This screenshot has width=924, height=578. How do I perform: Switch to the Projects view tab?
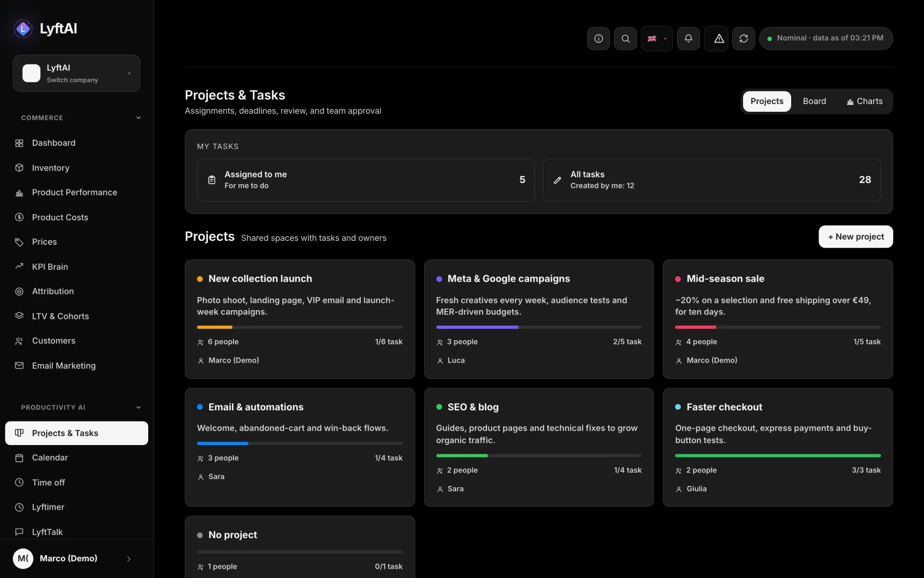click(x=767, y=102)
